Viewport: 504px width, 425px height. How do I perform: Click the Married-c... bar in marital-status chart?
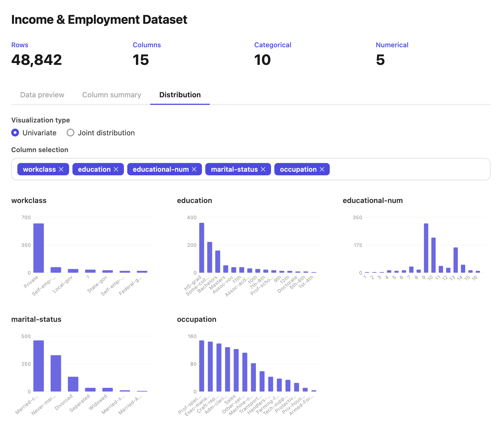coord(39,366)
